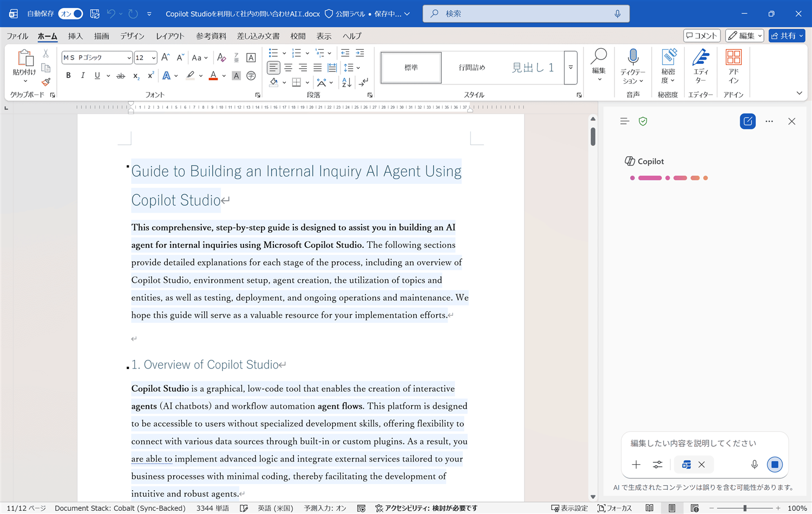This screenshot has height=514, width=812.
Task: Center-align the paragraph
Action: pos(288,68)
